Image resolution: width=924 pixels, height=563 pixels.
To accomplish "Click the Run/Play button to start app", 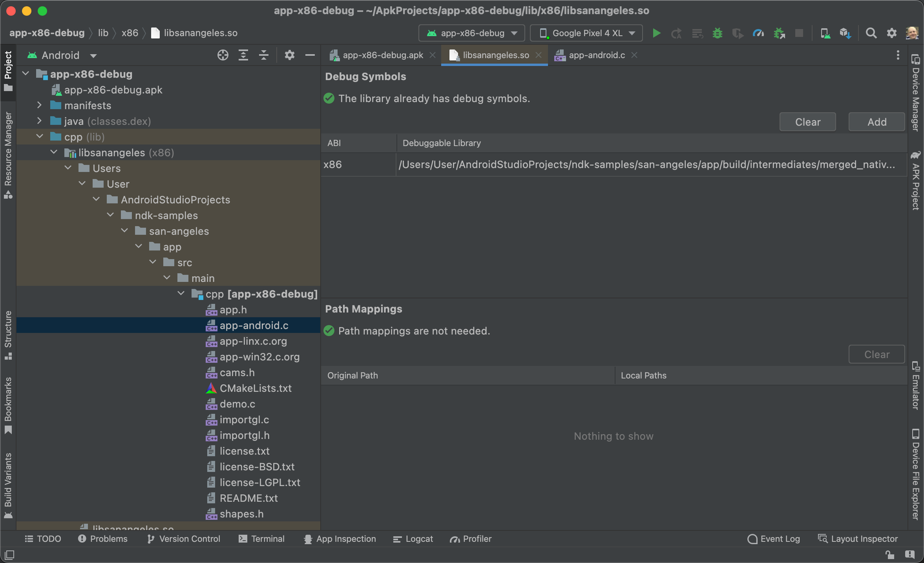I will coord(656,32).
